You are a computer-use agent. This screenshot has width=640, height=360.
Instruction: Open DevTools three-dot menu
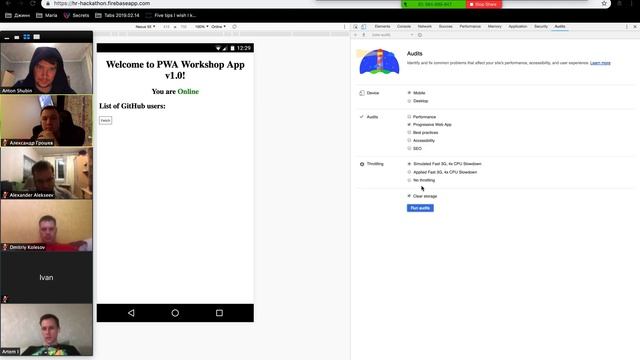(x=627, y=27)
